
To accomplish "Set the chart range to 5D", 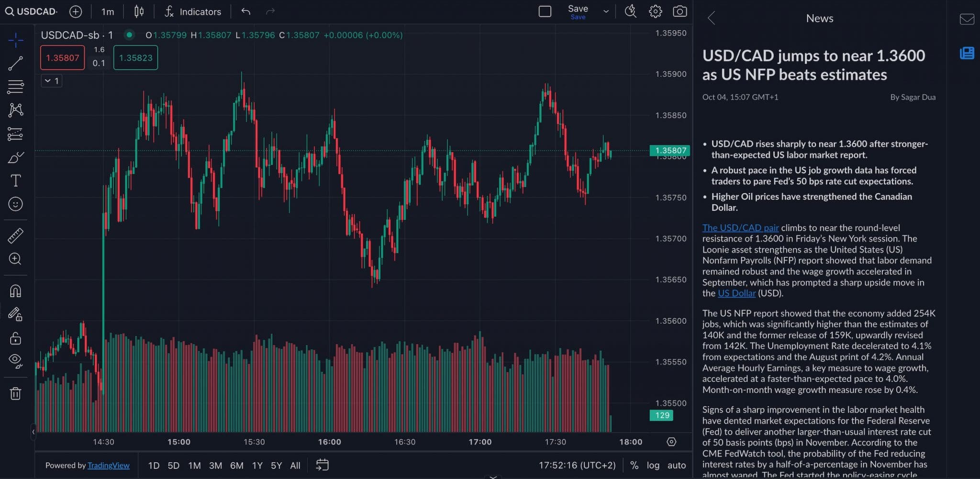I will click(173, 465).
